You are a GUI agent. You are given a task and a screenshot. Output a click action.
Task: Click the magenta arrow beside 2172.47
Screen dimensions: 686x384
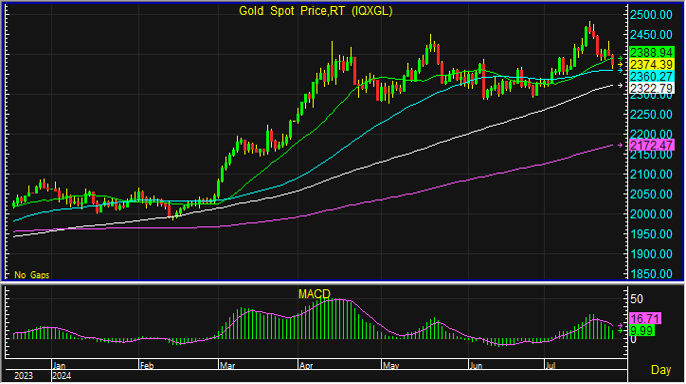(620, 145)
